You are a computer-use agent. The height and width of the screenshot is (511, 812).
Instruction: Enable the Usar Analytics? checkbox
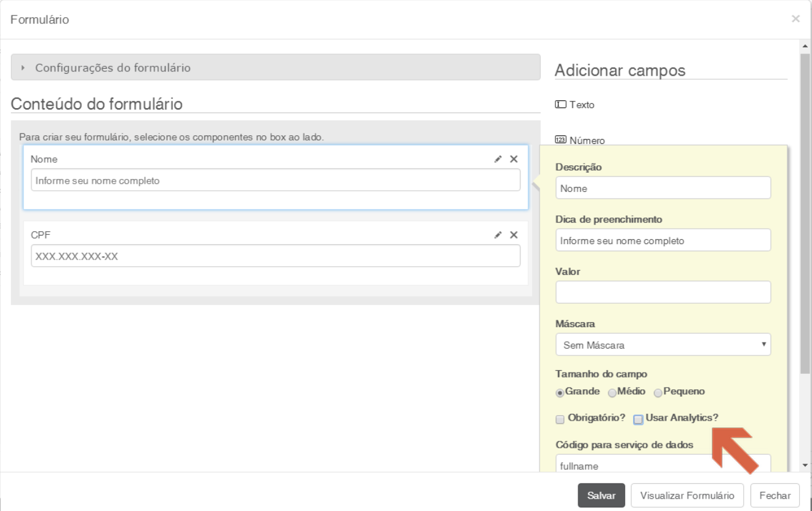[639, 419]
